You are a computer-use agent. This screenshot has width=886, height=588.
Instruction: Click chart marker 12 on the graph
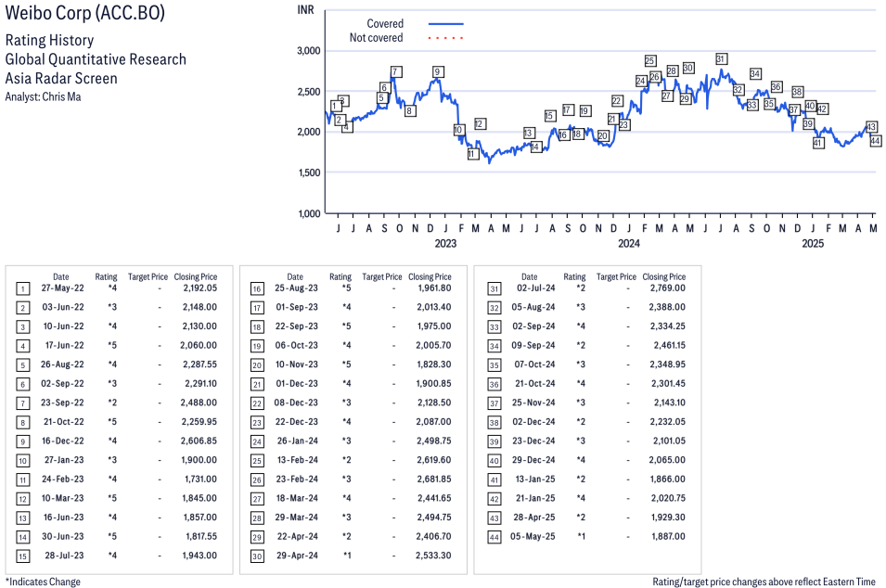(x=481, y=123)
